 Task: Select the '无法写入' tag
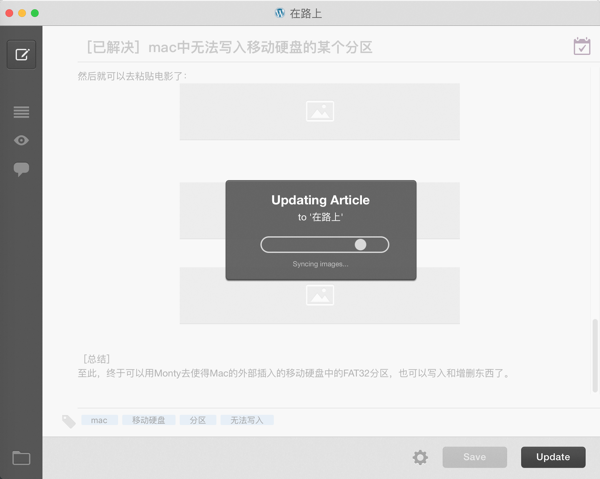pyautogui.click(x=247, y=420)
